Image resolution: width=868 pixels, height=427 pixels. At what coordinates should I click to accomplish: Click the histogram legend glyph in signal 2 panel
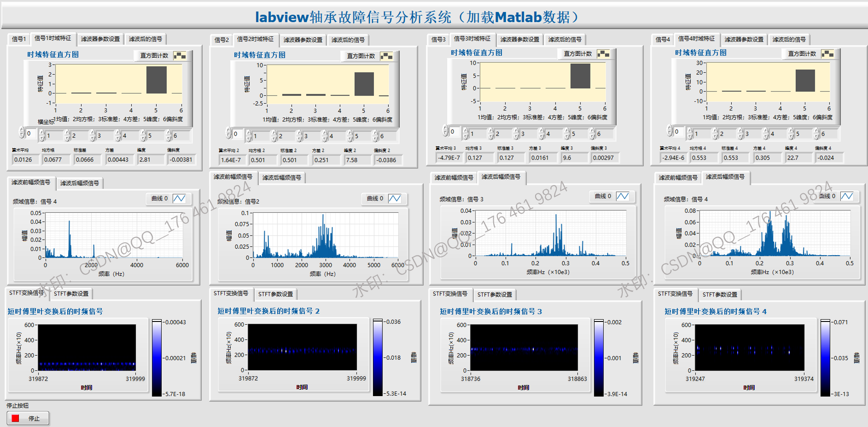click(x=387, y=56)
